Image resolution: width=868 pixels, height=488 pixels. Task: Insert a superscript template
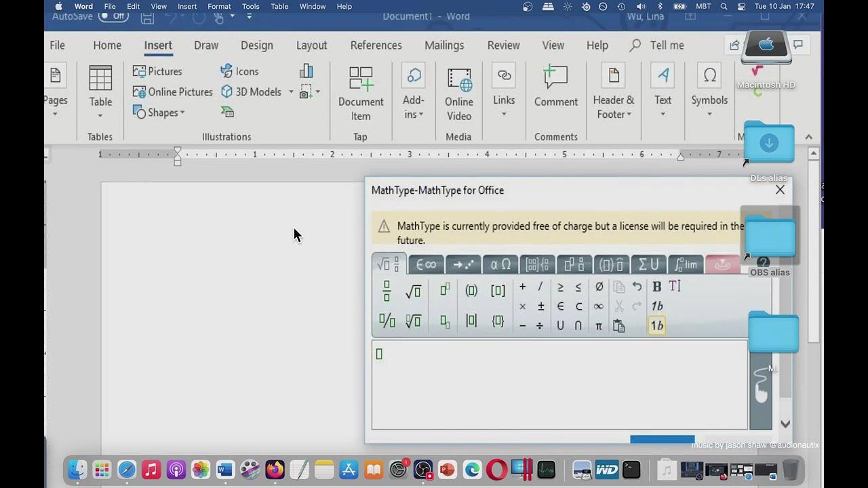tap(445, 290)
